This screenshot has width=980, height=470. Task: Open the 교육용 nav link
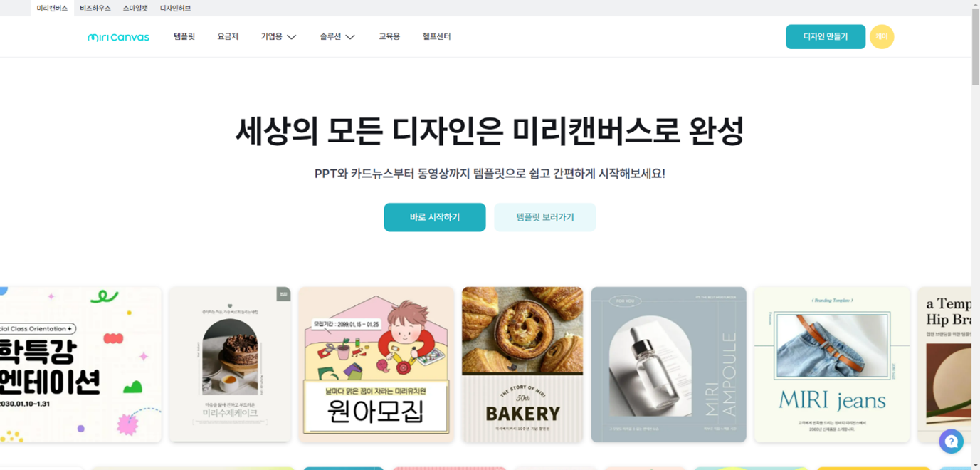point(389,37)
